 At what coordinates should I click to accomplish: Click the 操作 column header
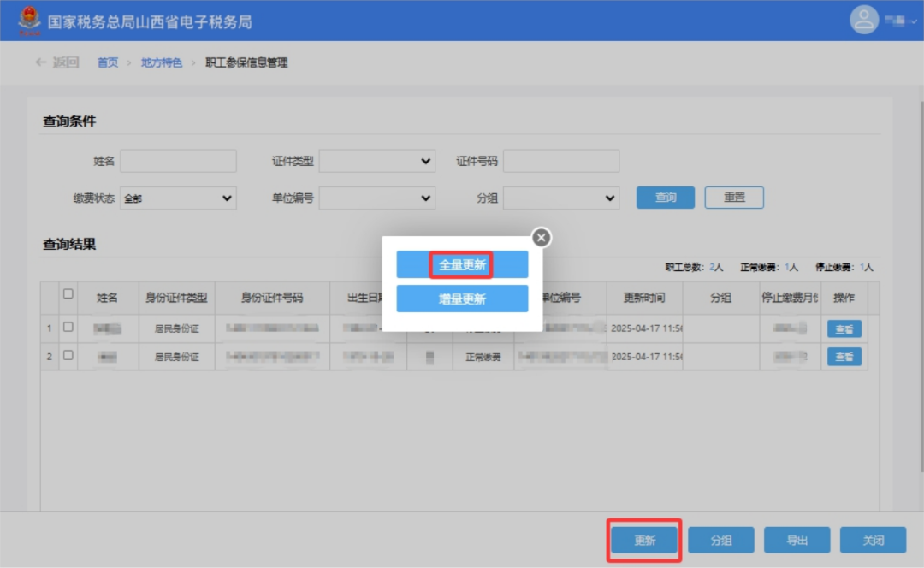844,299
